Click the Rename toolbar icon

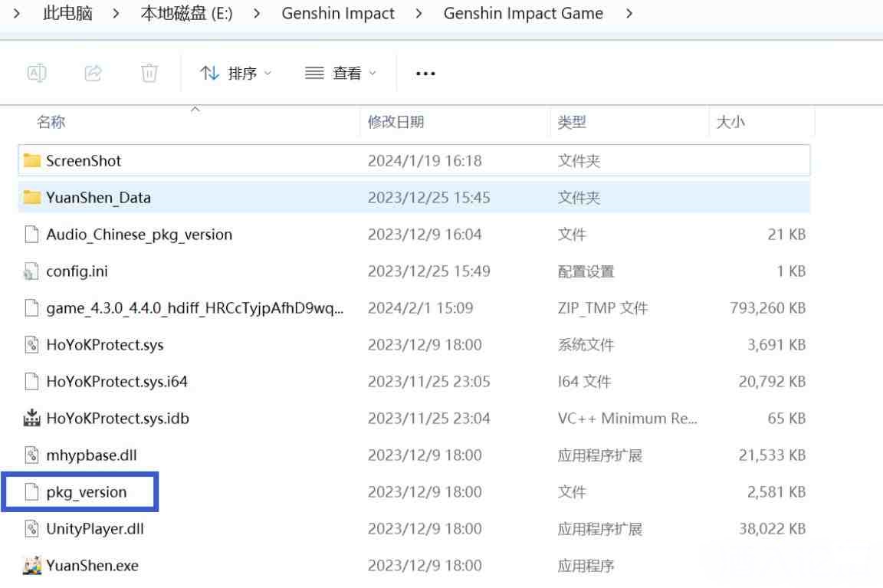coord(37,74)
